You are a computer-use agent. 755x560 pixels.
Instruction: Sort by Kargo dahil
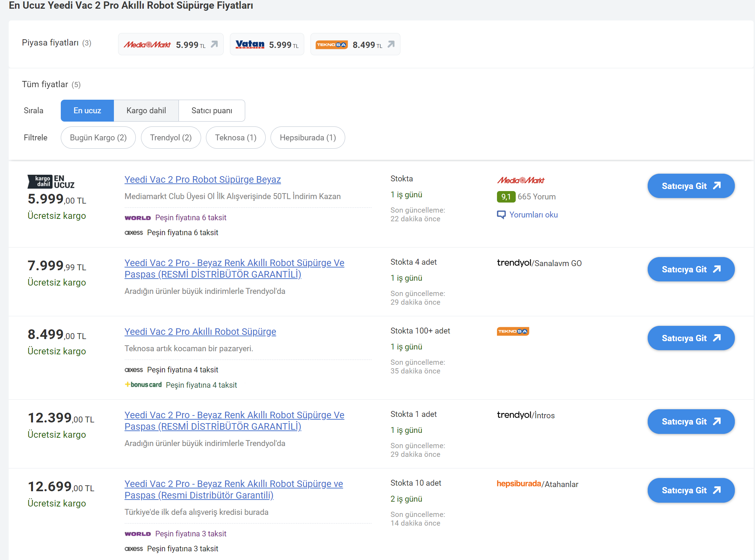tap(146, 110)
